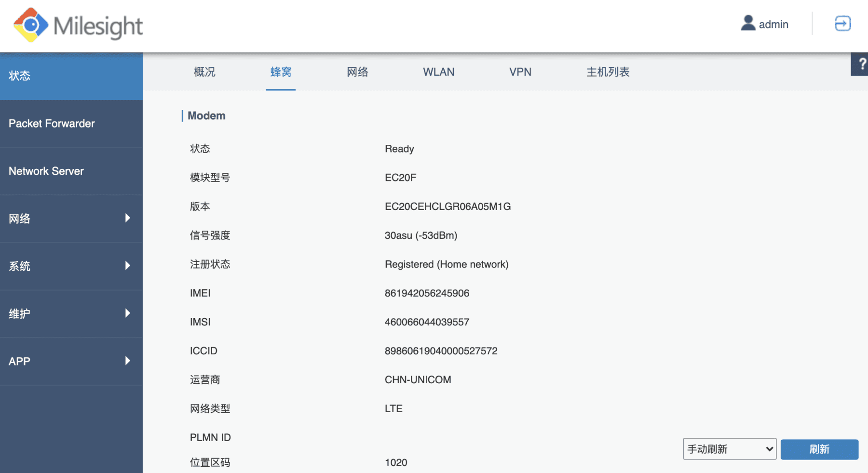Switch to the VPN tab

(x=520, y=72)
